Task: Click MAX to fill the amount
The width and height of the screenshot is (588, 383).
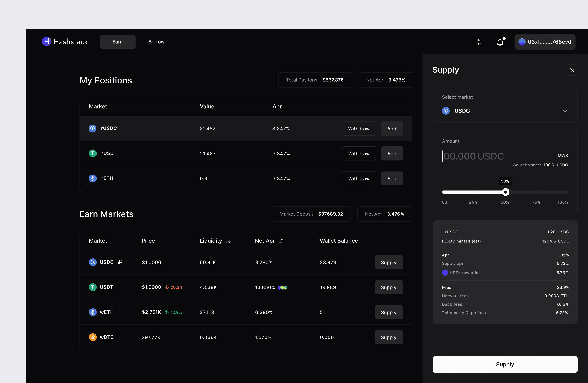Action: [563, 156]
